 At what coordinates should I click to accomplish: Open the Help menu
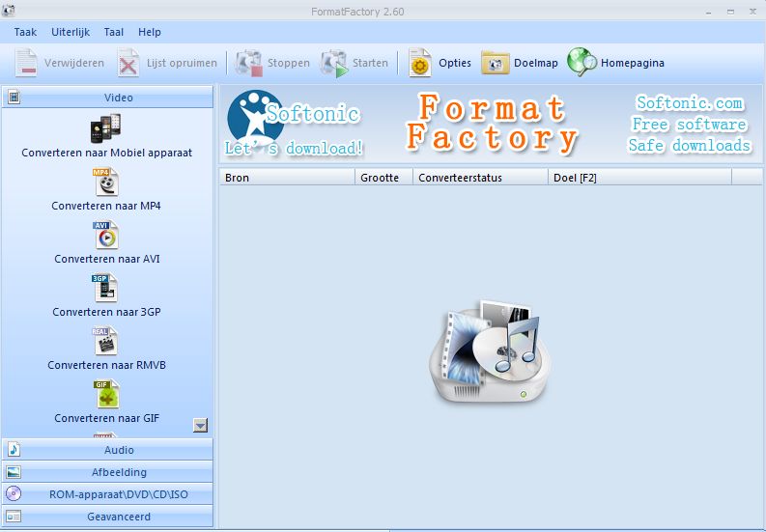(x=150, y=32)
